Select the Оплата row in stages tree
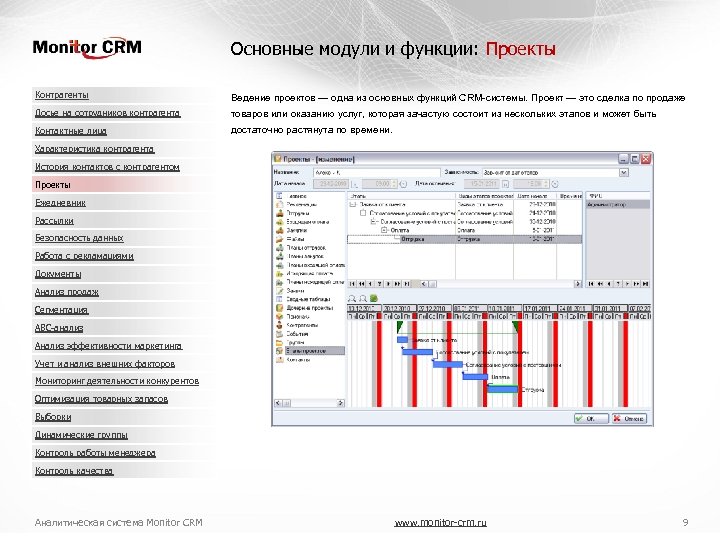The image size is (720, 540). (x=465, y=231)
